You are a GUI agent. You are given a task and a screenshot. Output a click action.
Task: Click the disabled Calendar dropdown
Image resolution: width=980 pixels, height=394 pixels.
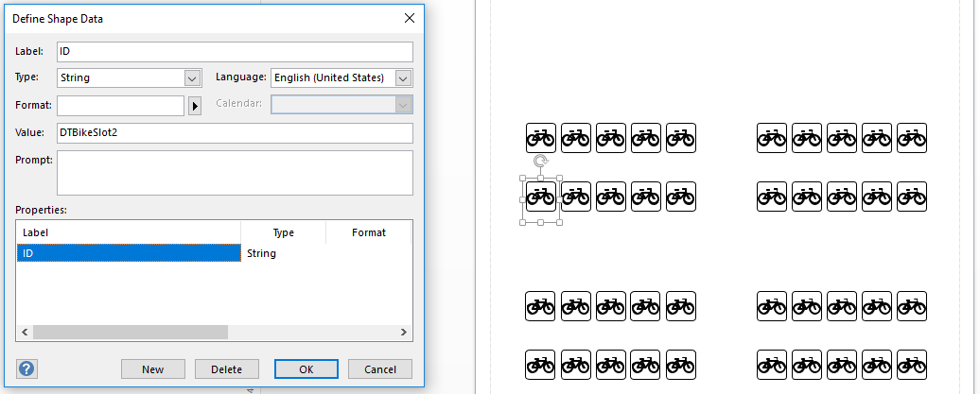pyautogui.click(x=341, y=105)
